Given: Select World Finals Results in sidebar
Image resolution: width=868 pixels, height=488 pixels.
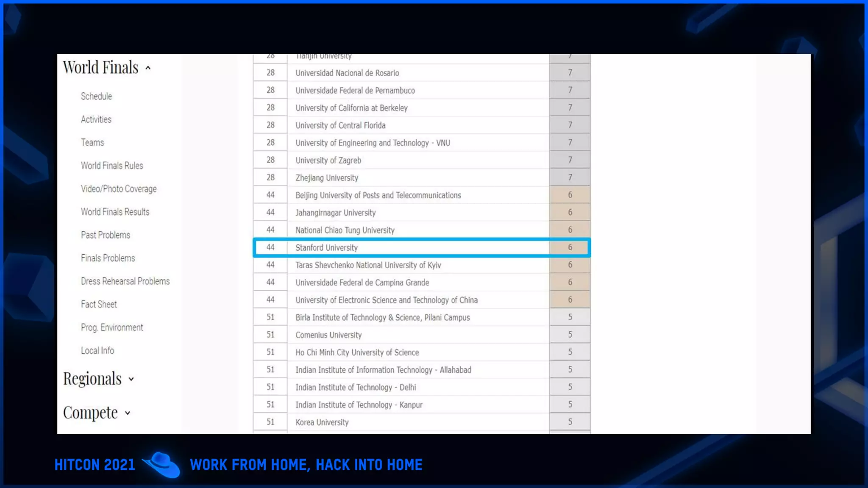Looking at the screenshot, I should (115, 212).
